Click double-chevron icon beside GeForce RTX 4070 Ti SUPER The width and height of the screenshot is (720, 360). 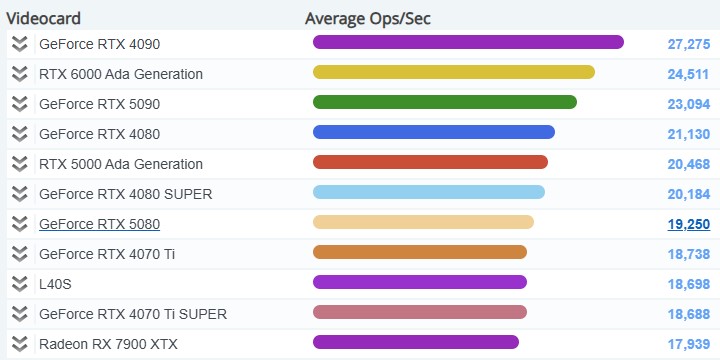coord(19,314)
